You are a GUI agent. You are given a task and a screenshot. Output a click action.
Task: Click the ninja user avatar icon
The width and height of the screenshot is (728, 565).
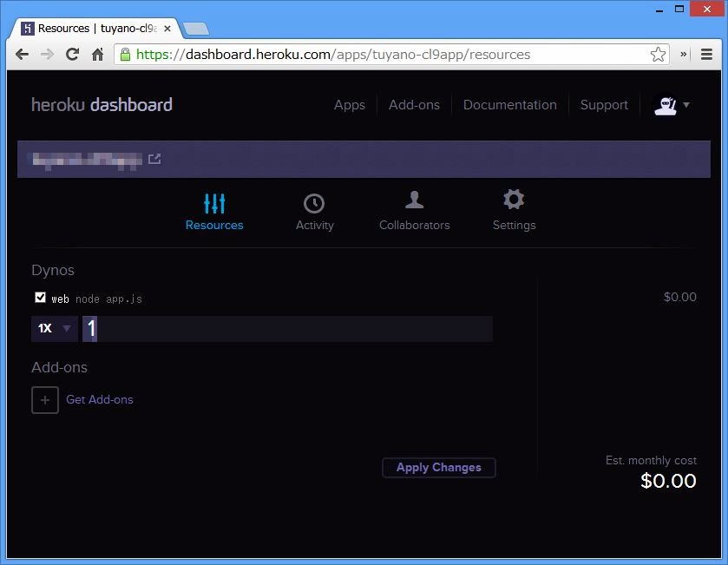(665, 105)
